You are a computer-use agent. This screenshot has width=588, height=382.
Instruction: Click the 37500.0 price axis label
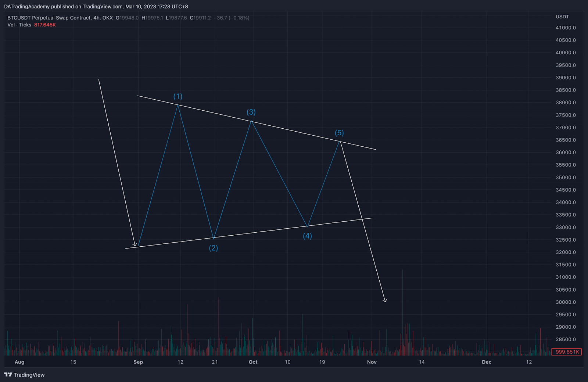[566, 115]
